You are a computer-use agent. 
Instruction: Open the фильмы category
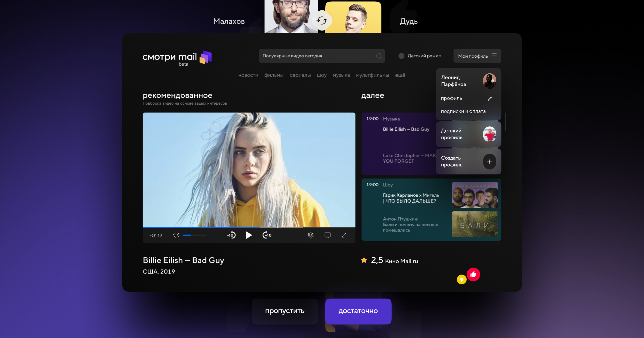[x=274, y=75]
